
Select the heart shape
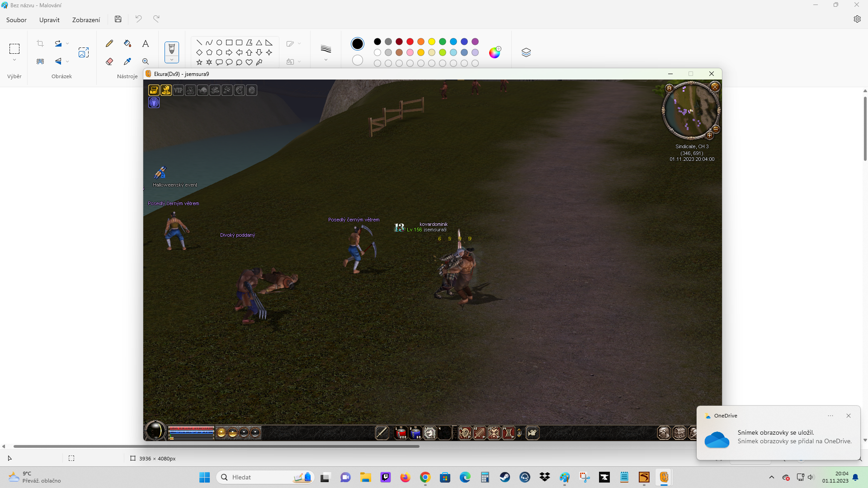point(249,62)
